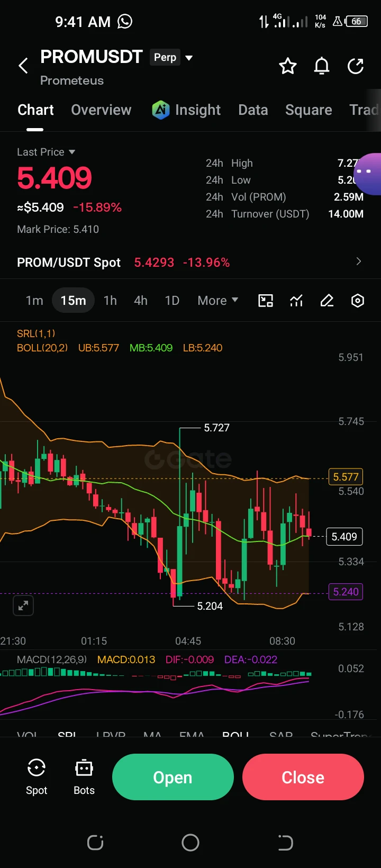The height and width of the screenshot is (868, 381).
Task: Tap the 5.409 current price tag
Action: [344, 537]
